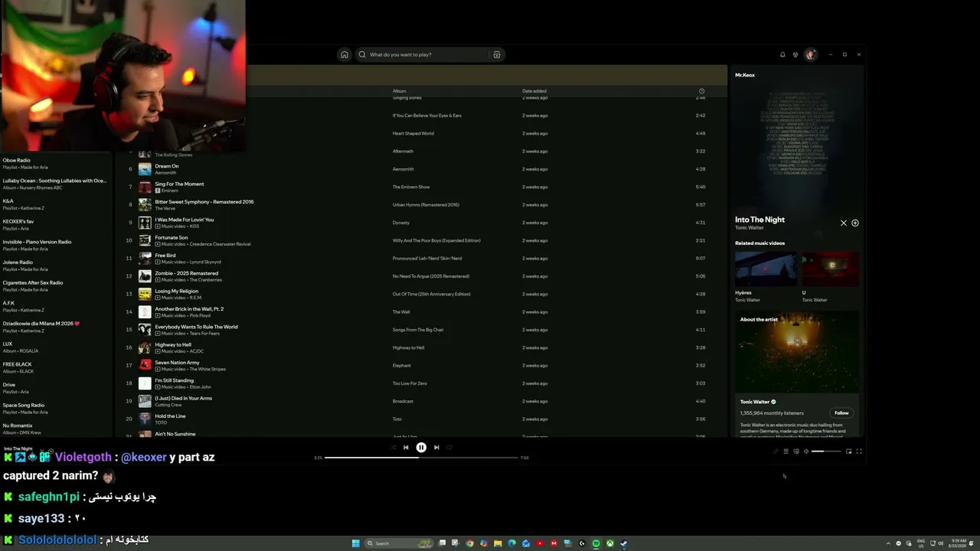980x551 pixels.
Task: Open the Hyères related music video thumbnail
Action: click(766, 269)
